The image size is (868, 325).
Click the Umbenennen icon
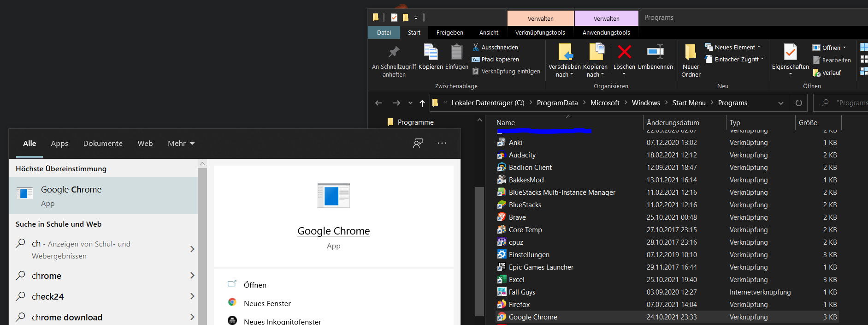[655, 52]
